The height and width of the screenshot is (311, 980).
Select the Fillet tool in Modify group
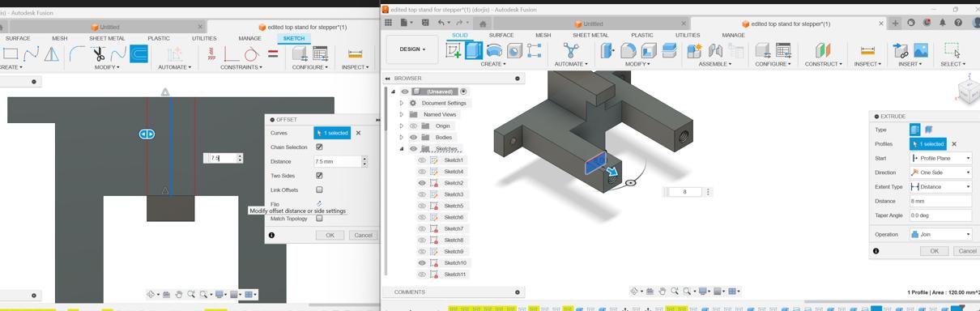[x=628, y=50]
